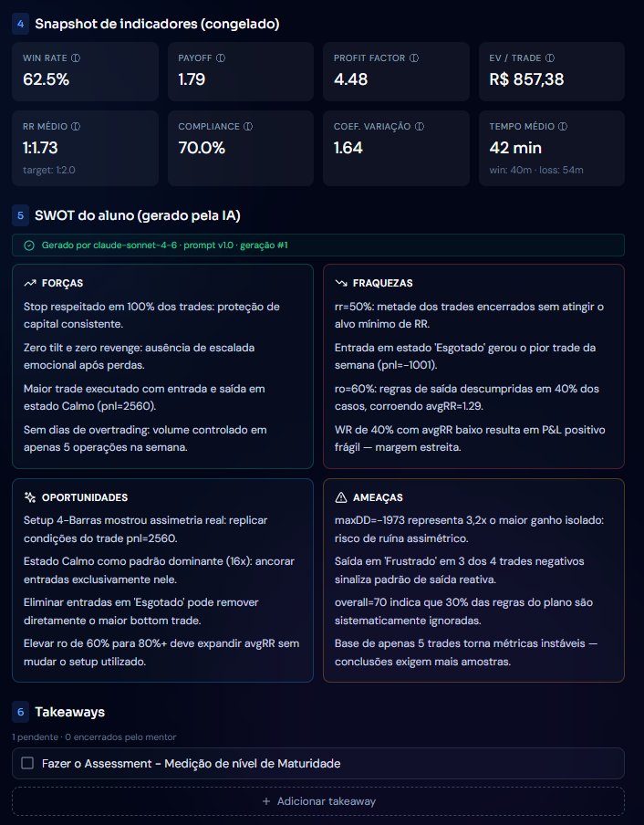
Task: Click 'Base de apenas 5 trades' threat line
Action: click(x=466, y=653)
